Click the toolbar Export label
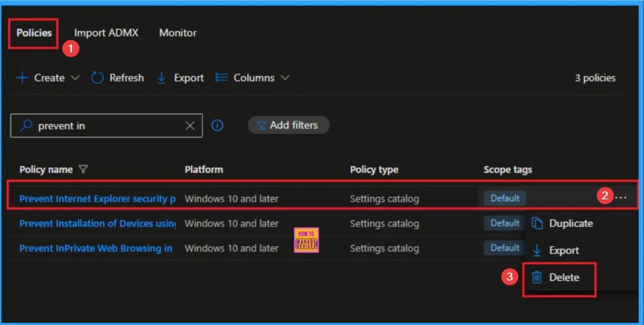 [x=189, y=78]
